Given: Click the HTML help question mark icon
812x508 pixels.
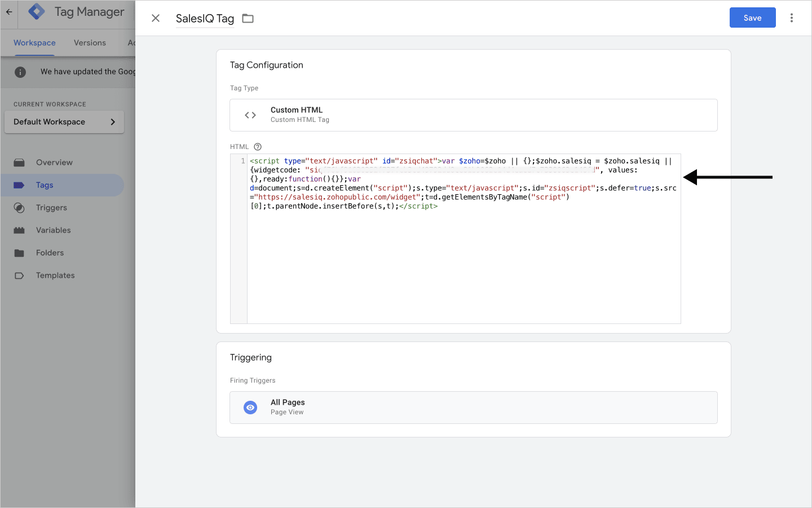Looking at the screenshot, I should (258, 147).
